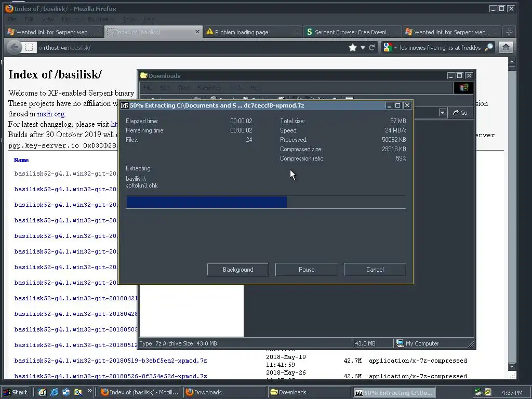The image size is (532, 399).
Task: Click the softokn3.chk file name text
Action: tap(142, 185)
